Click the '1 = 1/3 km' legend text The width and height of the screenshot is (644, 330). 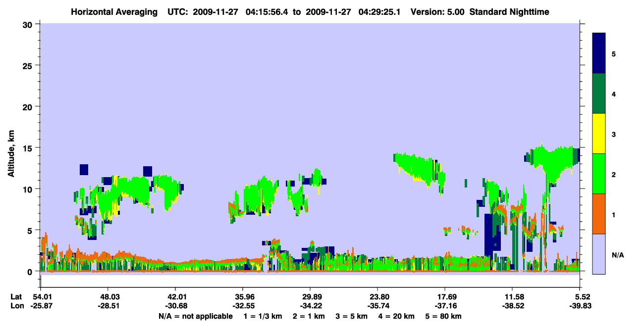(262, 316)
